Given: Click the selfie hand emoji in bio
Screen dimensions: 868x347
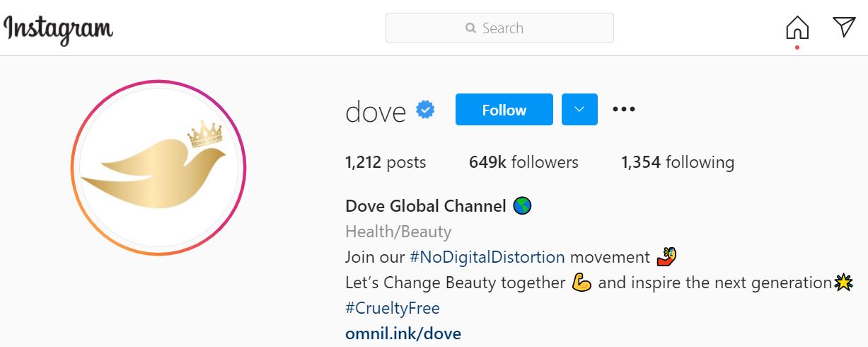Looking at the screenshot, I should (666, 256).
